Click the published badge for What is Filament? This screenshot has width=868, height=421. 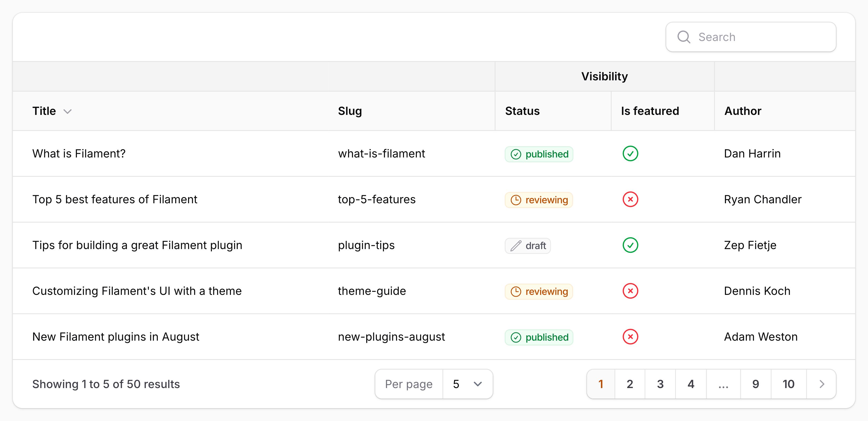click(x=539, y=154)
